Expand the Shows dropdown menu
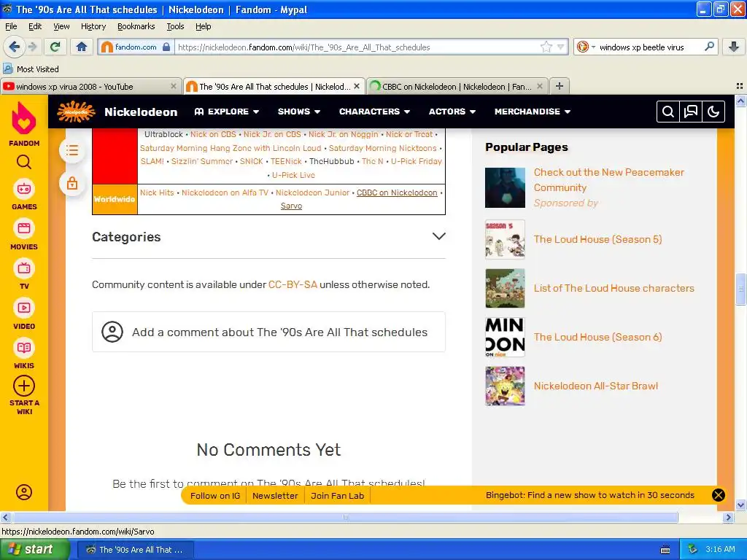 (x=298, y=112)
